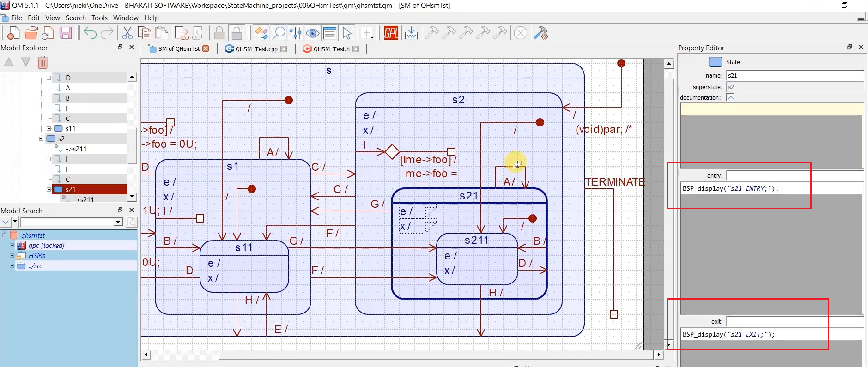Viewport: 868px width, 367px height.
Task: Click the circled X stop icon
Action: (x=521, y=33)
